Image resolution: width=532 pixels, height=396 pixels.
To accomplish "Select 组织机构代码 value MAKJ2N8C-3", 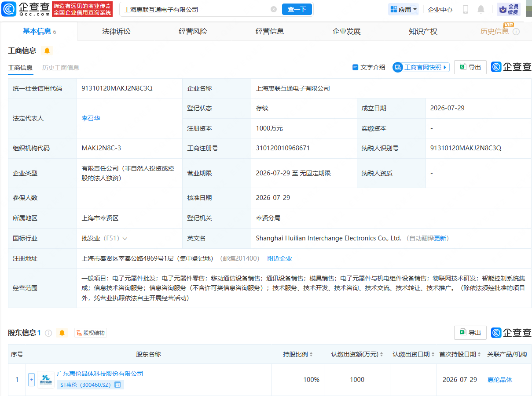I will pyautogui.click(x=101, y=148).
